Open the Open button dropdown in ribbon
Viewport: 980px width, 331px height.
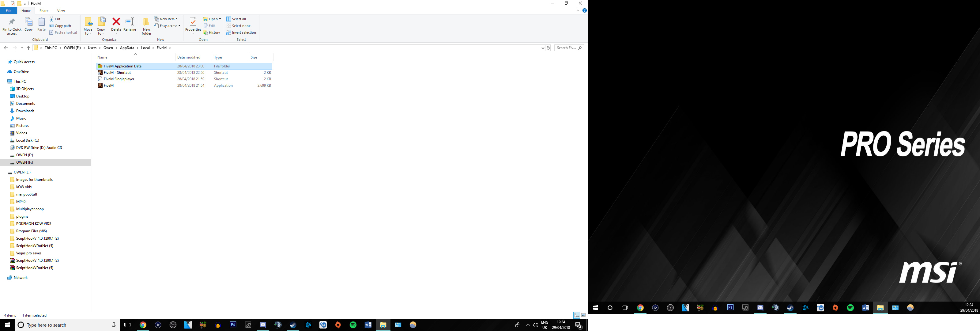(x=220, y=19)
